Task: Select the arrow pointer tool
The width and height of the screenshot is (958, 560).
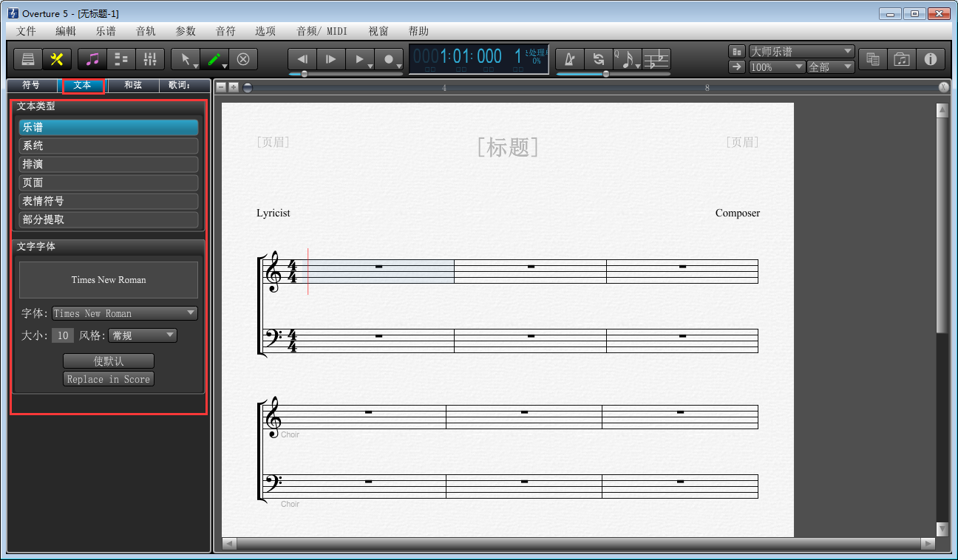Action: click(x=184, y=59)
